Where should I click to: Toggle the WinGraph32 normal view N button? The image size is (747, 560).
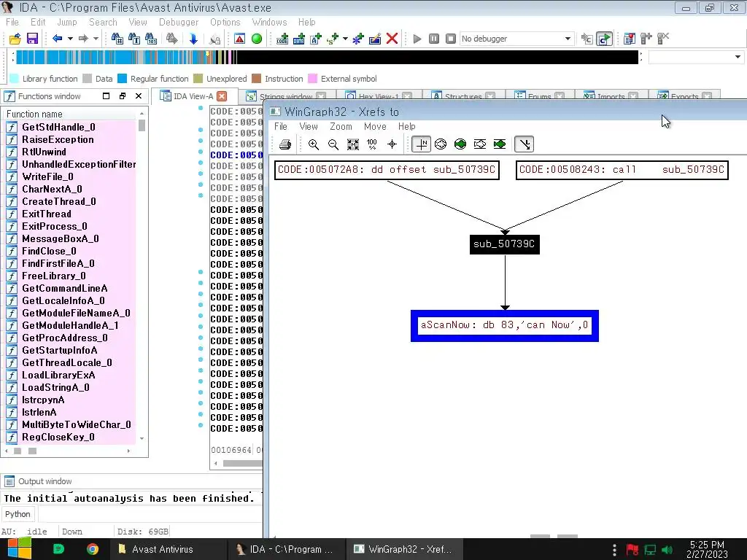point(421,144)
